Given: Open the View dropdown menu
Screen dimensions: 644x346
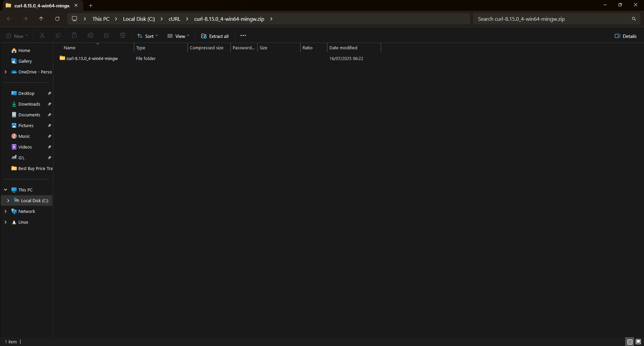Looking at the screenshot, I should [178, 36].
